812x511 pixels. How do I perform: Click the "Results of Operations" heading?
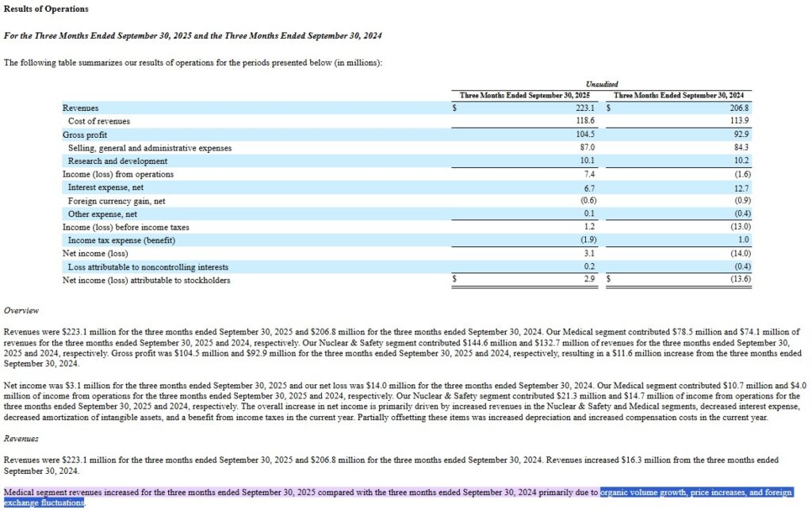(46, 9)
